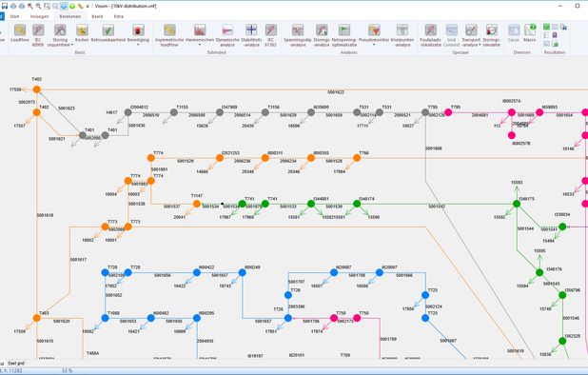The height and width of the screenshot is (375, 588).
Task: Start the IEC 61363 calculation
Action: (270, 35)
